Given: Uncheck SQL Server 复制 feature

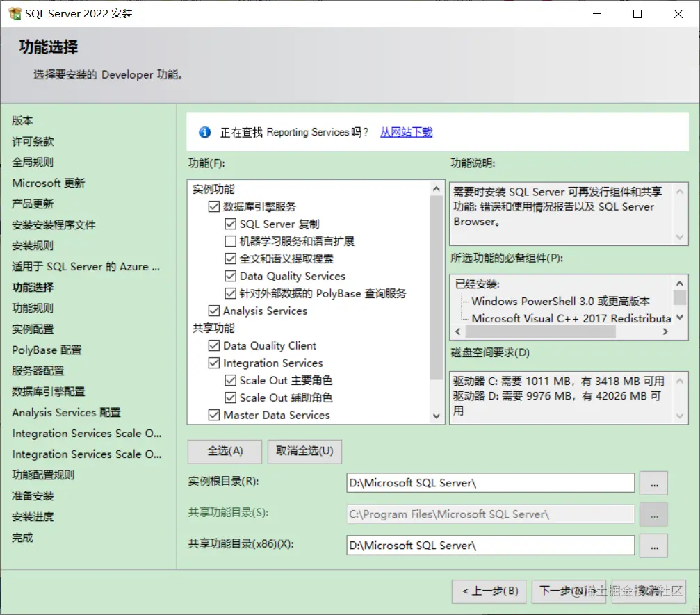Looking at the screenshot, I should [230, 224].
